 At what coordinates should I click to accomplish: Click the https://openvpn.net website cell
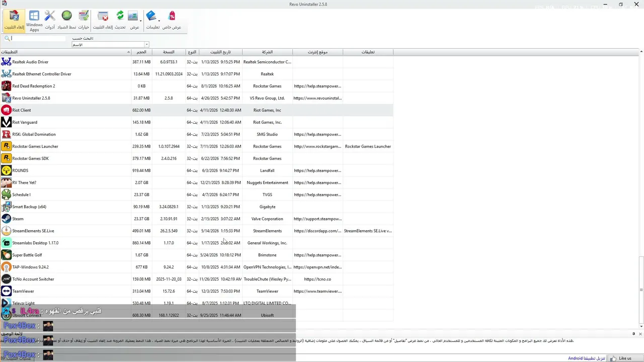pyautogui.click(x=317, y=267)
